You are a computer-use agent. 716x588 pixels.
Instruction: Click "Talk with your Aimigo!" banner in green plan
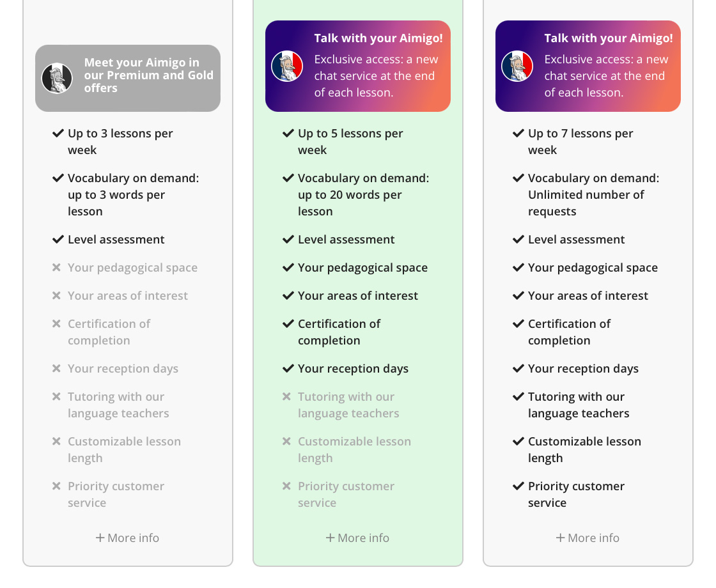(378, 66)
